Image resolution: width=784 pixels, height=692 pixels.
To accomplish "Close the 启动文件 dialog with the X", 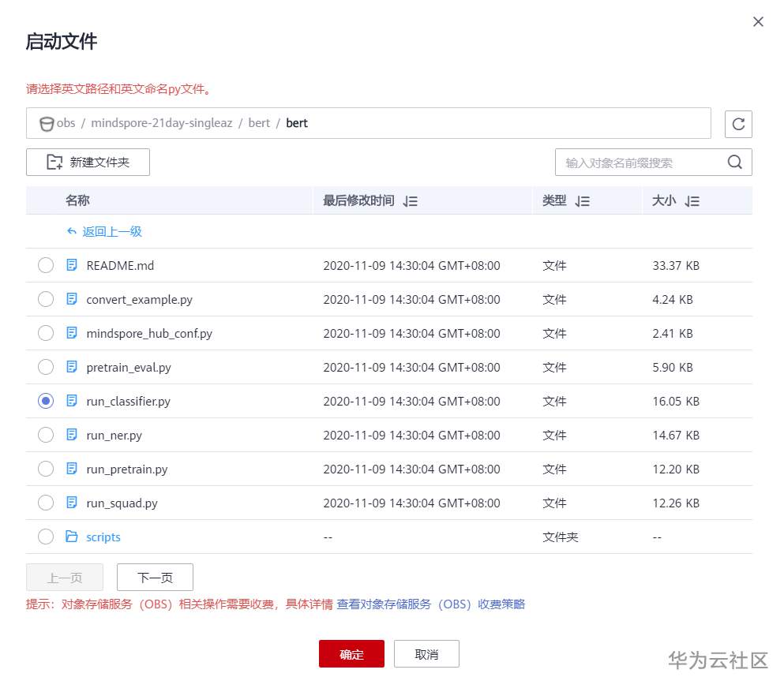I will pos(758,21).
